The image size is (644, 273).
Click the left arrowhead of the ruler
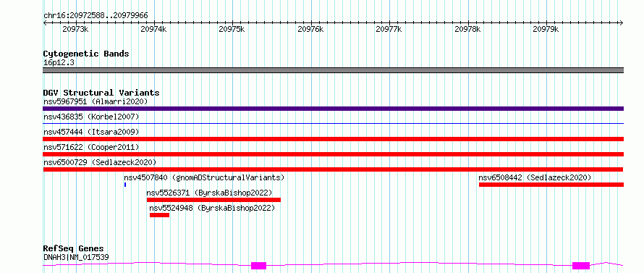click(x=45, y=22)
